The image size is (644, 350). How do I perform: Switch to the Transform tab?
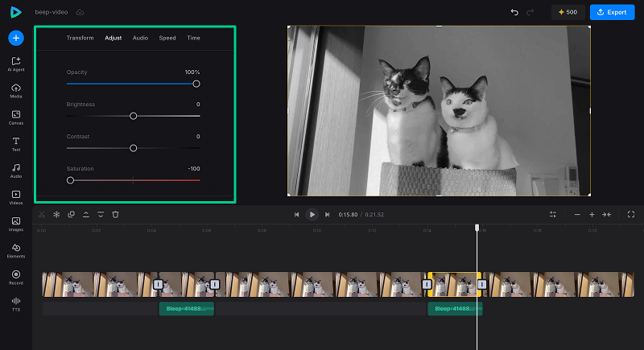[80, 38]
